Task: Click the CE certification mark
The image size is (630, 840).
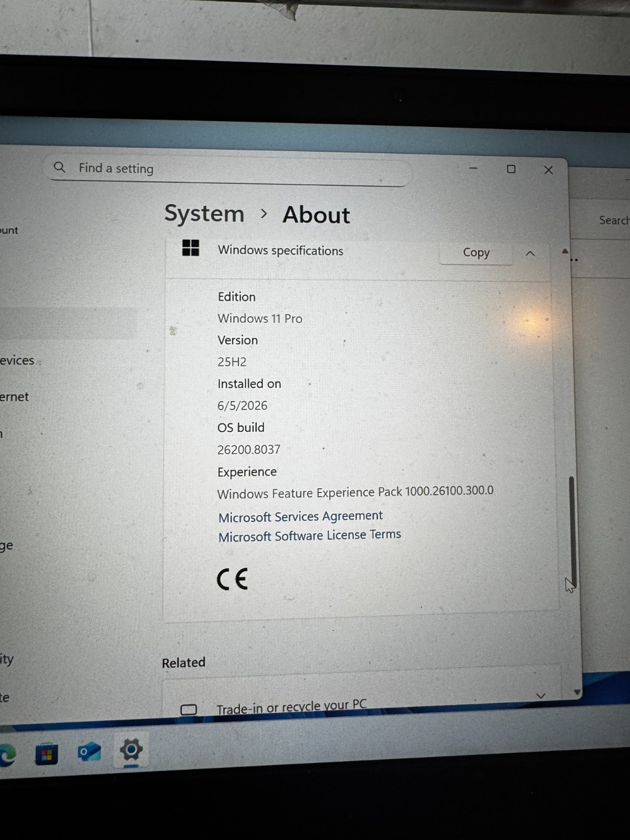Action: (x=232, y=579)
